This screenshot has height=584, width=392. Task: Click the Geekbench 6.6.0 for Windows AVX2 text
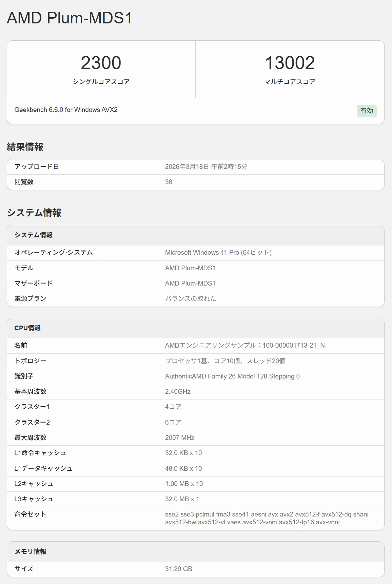[x=66, y=110]
